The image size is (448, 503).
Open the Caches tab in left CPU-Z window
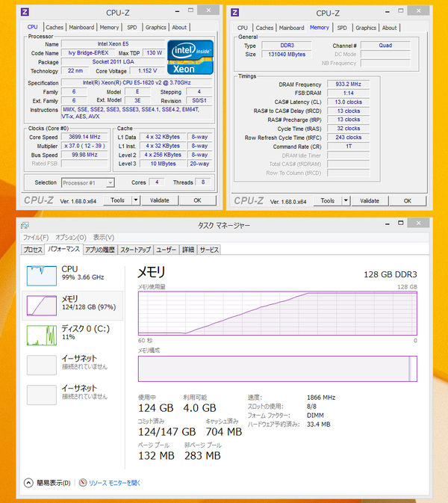tap(55, 27)
